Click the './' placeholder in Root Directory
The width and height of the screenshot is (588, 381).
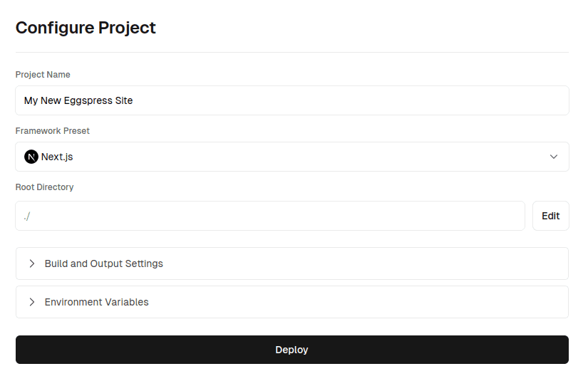tap(27, 216)
